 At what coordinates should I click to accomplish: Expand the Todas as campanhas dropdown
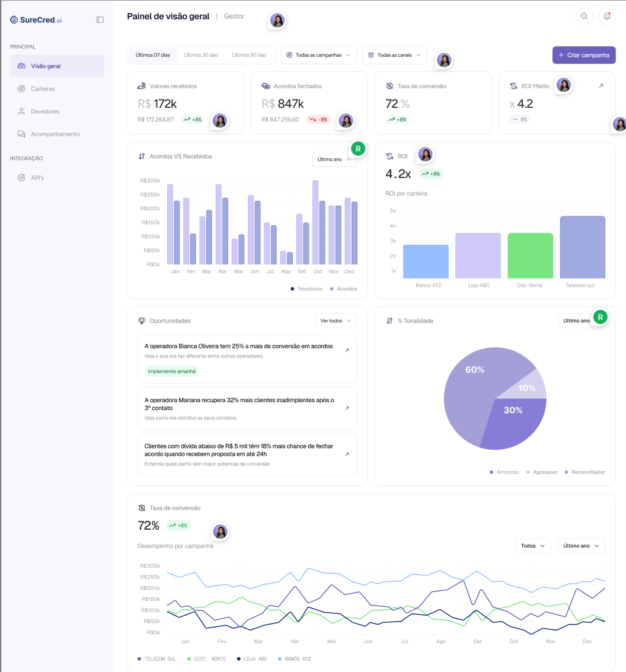coord(318,55)
